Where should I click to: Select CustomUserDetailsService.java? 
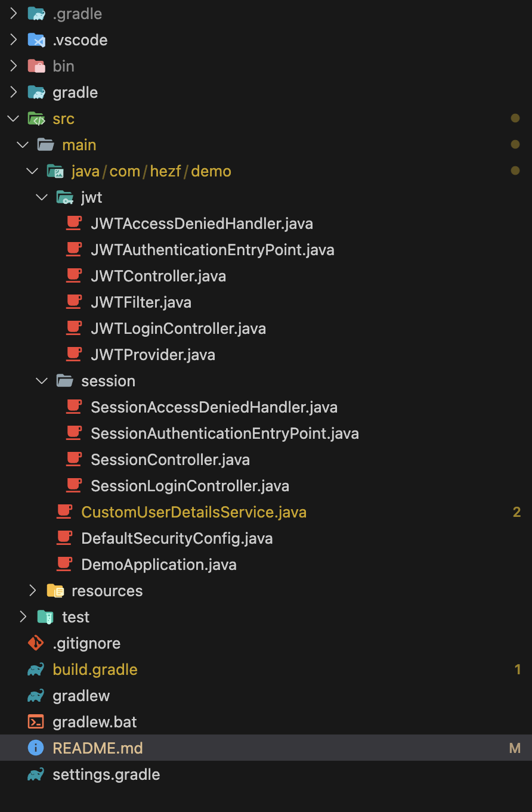point(194,512)
